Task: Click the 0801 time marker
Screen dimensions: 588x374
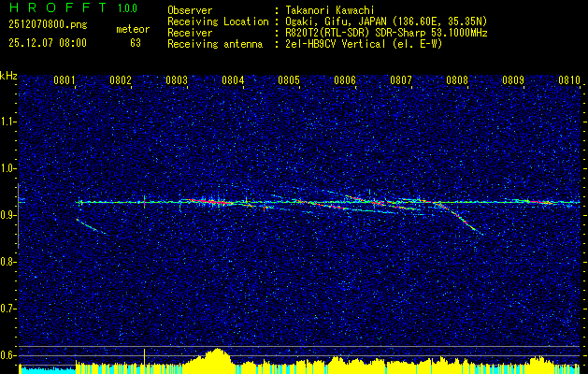Action: pos(64,80)
